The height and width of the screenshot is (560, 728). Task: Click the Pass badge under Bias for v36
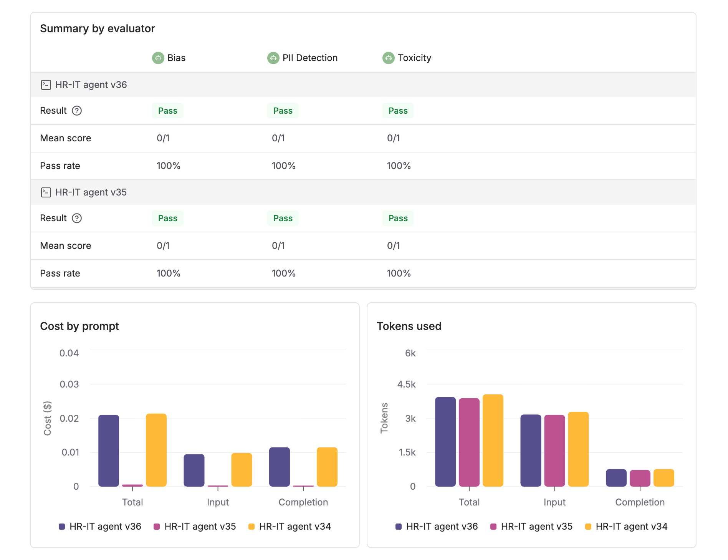pyautogui.click(x=167, y=111)
